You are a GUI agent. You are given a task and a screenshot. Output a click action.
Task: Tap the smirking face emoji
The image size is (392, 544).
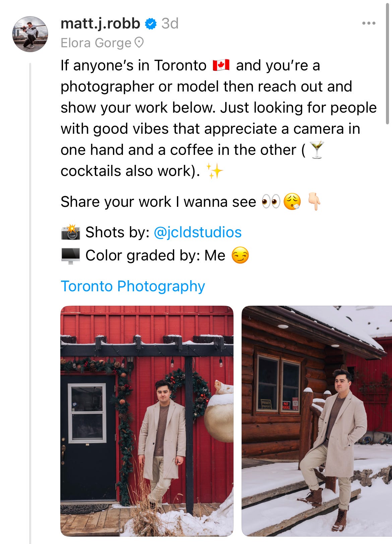point(240,255)
